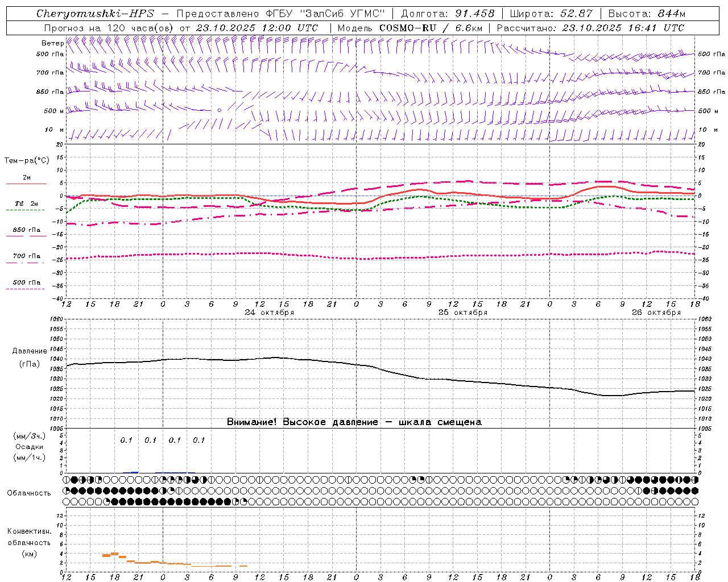The image size is (728, 582).
Task: Click the Облачность row label
Action: [29, 493]
